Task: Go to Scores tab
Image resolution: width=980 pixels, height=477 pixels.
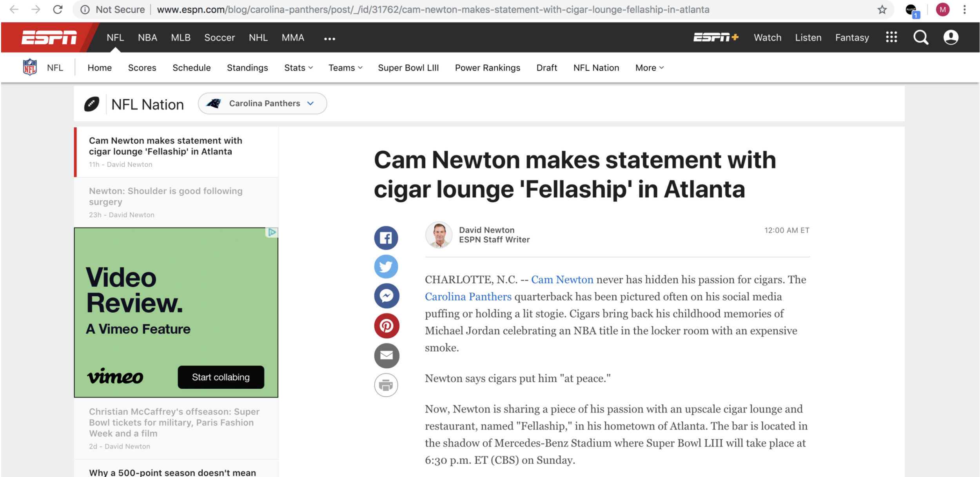Action: tap(142, 68)
